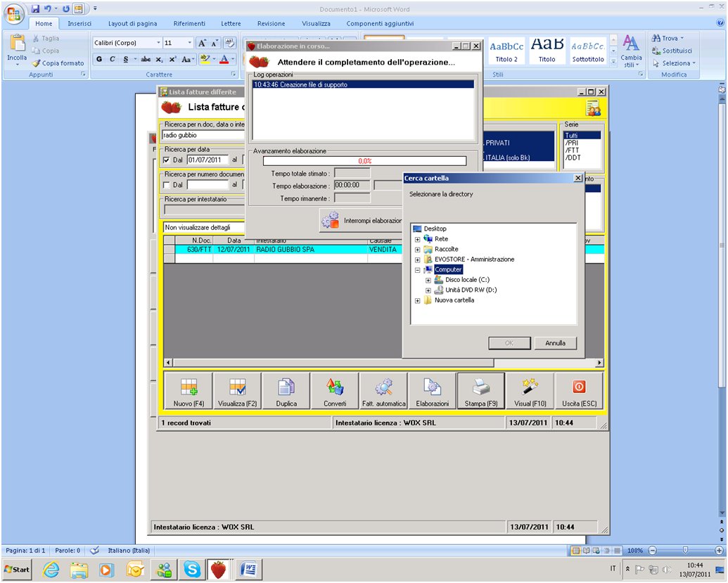The image size is (728, 583).
Task: Click the strawberry app taskbar icon
Action: coord(218,570)
